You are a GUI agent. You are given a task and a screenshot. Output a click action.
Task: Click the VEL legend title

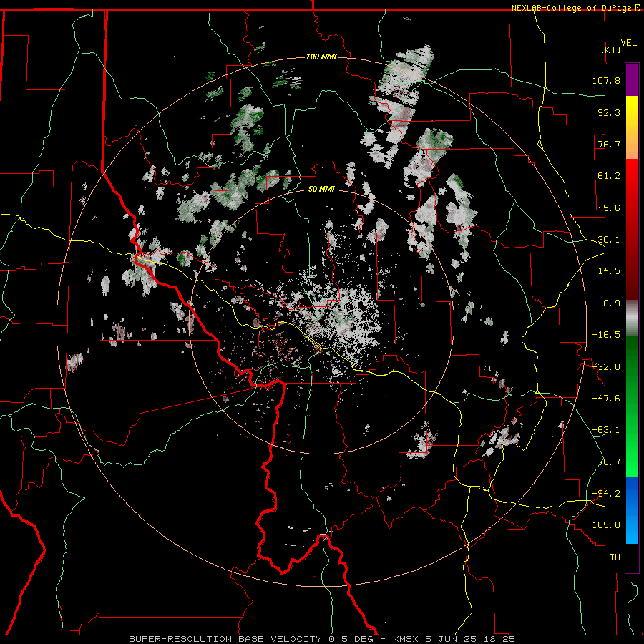click(628, 43)
